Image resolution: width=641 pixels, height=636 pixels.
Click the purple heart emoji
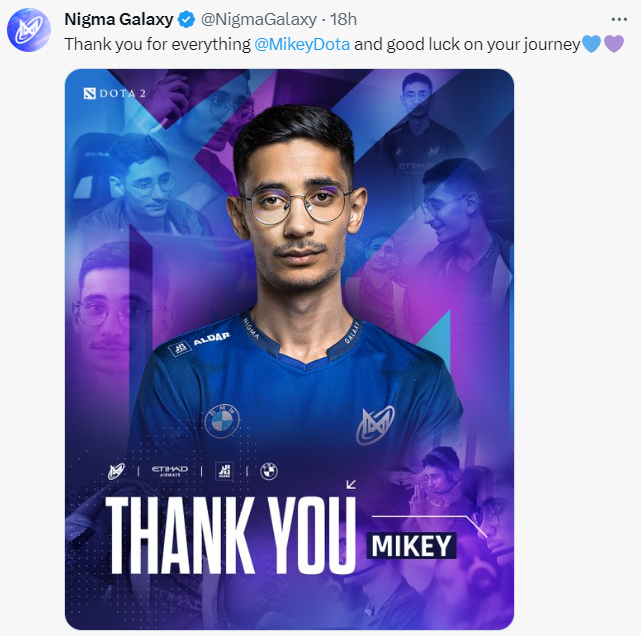click(x=614, y=44)
